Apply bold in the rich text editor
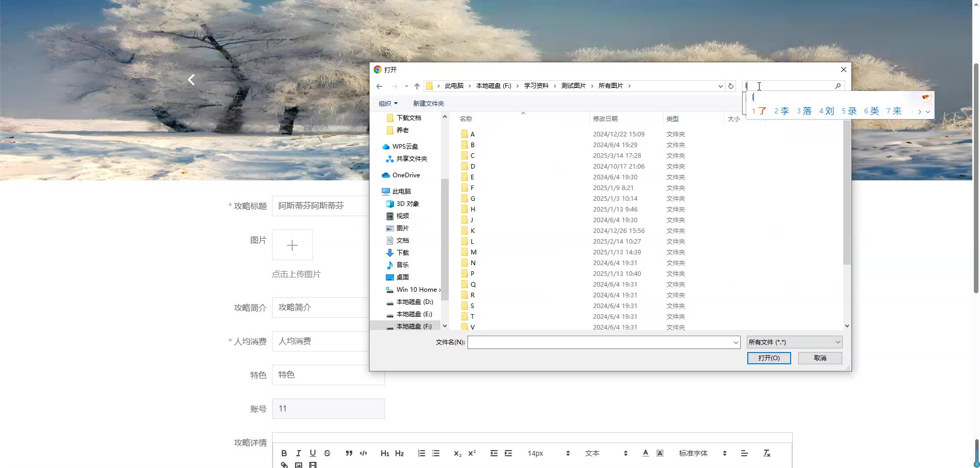The width and height of the screenshot is (980, 468). tap(284, 453)
